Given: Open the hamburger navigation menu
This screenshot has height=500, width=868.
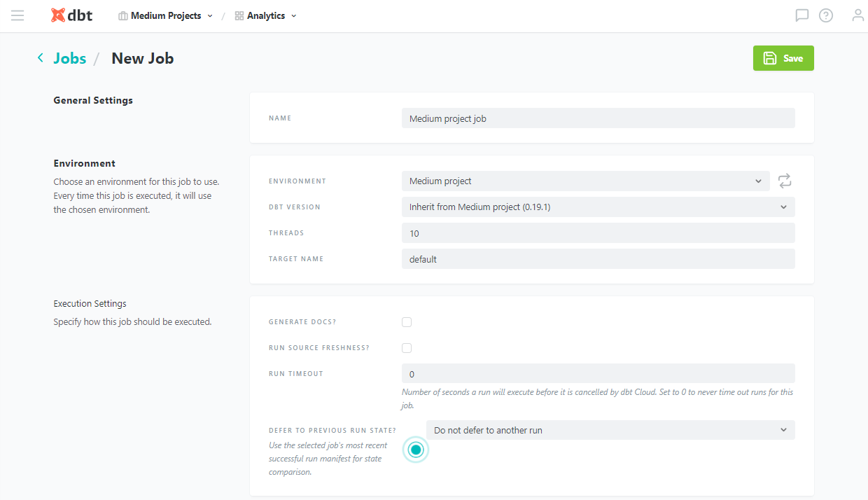Looking at the screenshot, I should pos(17,15).
